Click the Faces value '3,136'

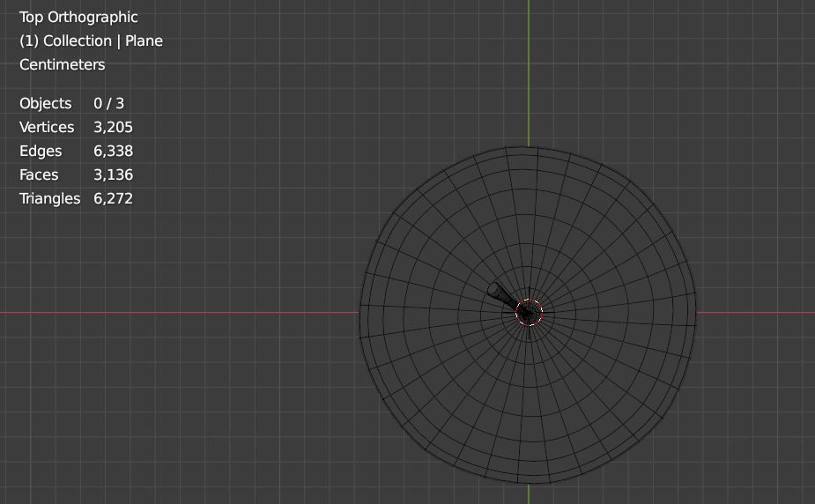pos(114,174)
